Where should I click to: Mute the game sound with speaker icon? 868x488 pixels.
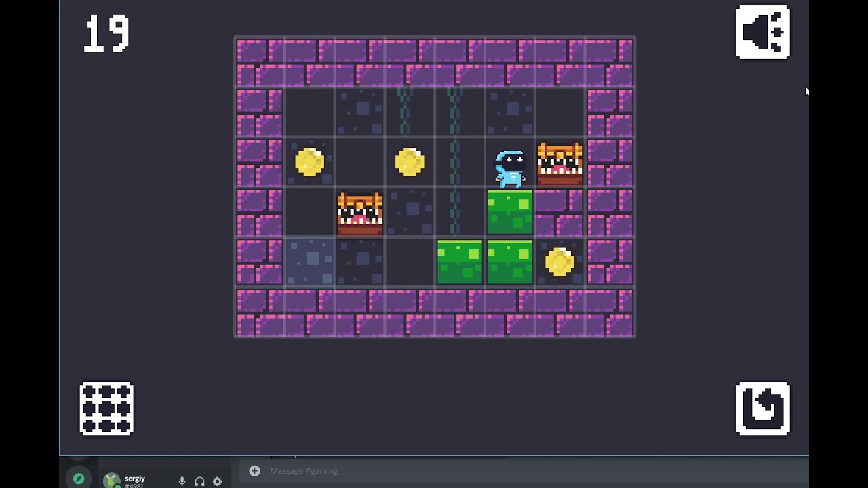pos(763,32)
